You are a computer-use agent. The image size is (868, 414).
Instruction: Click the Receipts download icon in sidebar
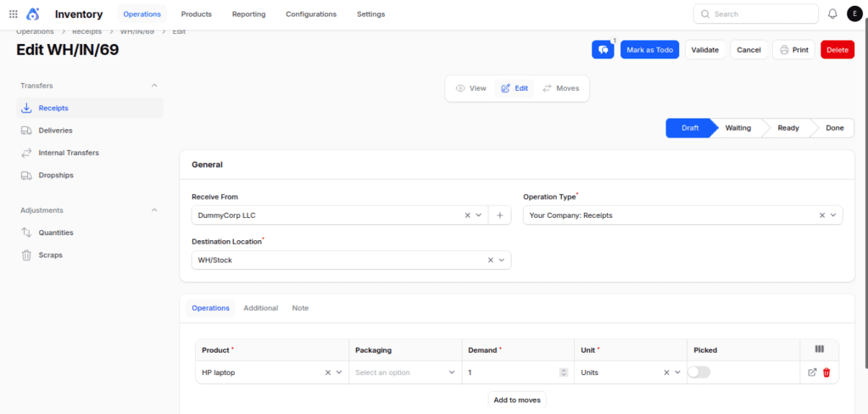click(26, 108)
